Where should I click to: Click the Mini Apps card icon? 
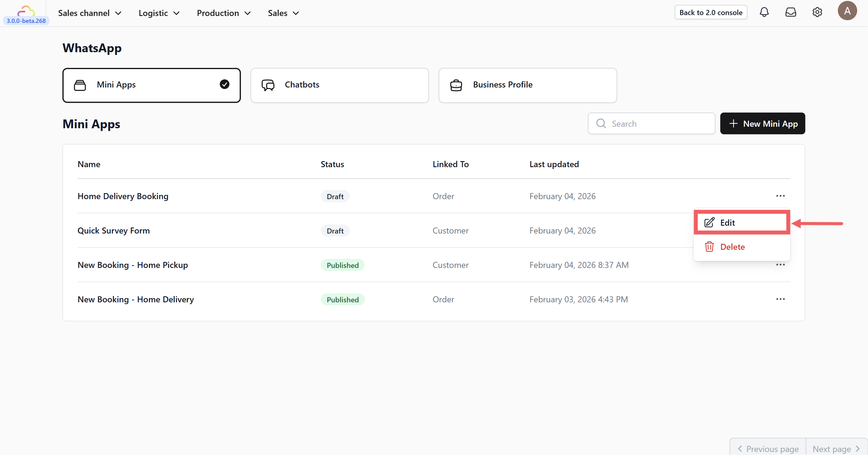80,85
